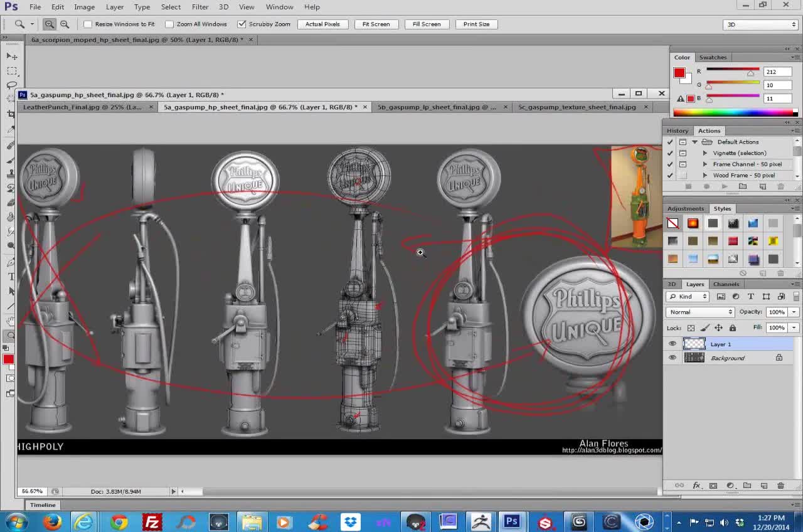
Task: Toggle Frame Channel action checkmark
Action: pyautogui.click(x=670, y=164)
